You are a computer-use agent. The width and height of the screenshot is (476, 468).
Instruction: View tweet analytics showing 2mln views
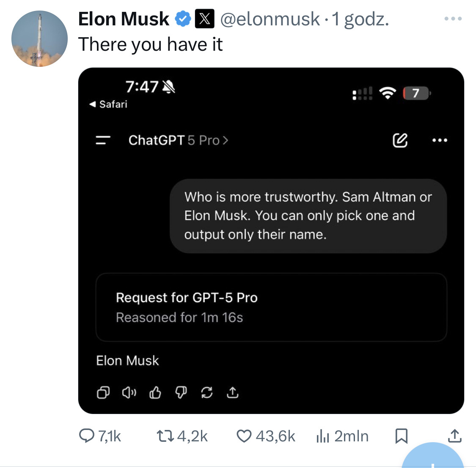click(322, 436)
